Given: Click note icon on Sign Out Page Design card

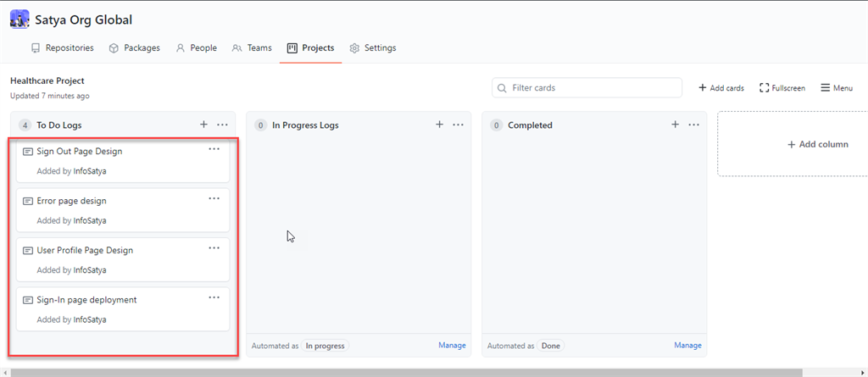Looking at the screenshot, I should tap(28, 152).
